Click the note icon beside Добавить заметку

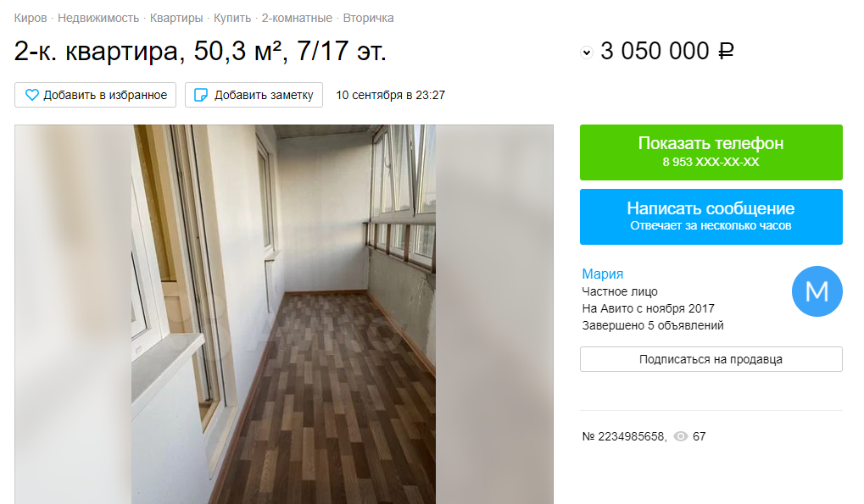coord(201,95)
